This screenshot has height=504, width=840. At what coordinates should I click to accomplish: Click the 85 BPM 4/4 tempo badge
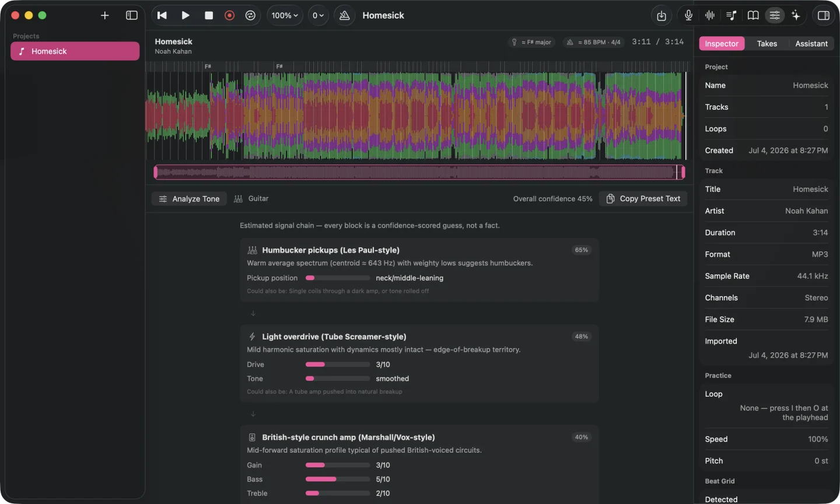[593, 42]
